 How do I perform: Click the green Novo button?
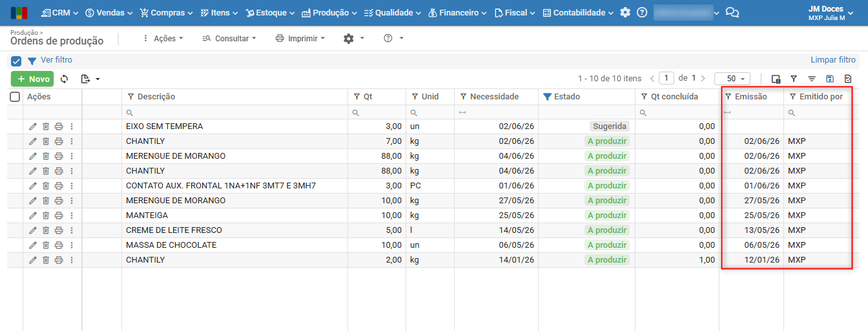coord(32,79)
